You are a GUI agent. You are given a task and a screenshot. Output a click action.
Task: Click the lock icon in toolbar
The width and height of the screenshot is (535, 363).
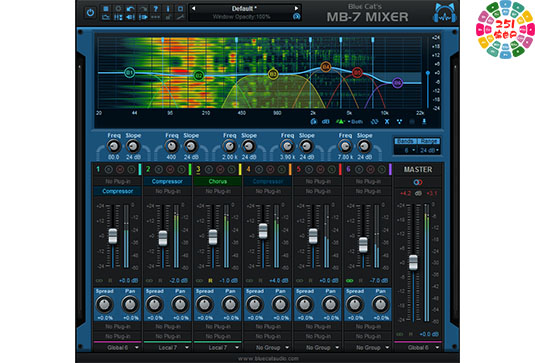pyautogui.click(x=168, y=17)
